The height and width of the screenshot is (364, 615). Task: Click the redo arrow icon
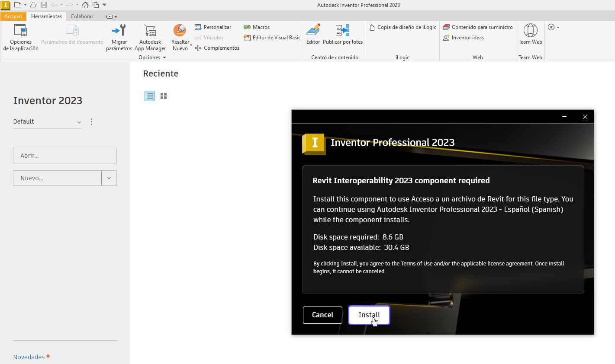70,5
